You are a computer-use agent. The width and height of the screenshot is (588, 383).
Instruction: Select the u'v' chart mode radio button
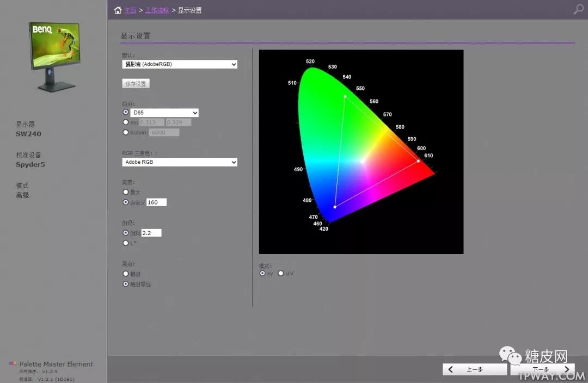click(280, 273)
